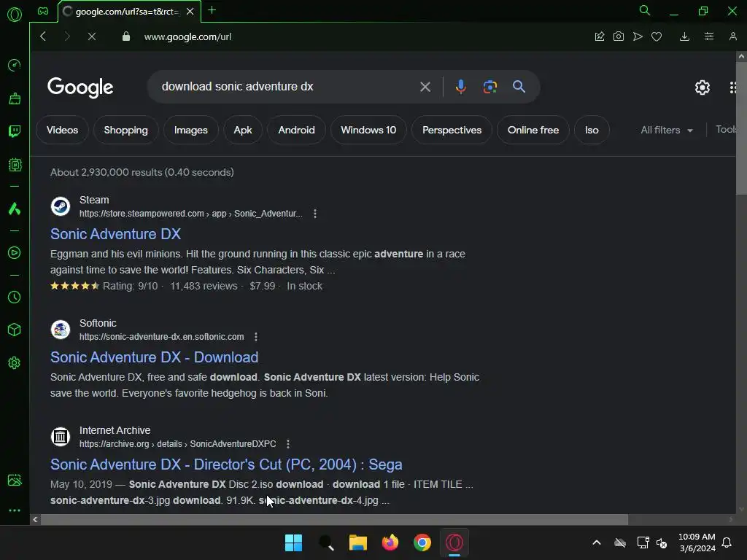Select the Apk filter chip
Image resolution: width=747 pixels, height=560 pixels.
coord(242,130)
